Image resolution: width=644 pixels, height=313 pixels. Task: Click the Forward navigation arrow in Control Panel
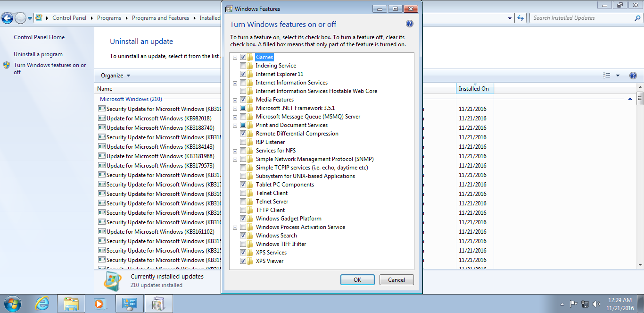point(20,18)
